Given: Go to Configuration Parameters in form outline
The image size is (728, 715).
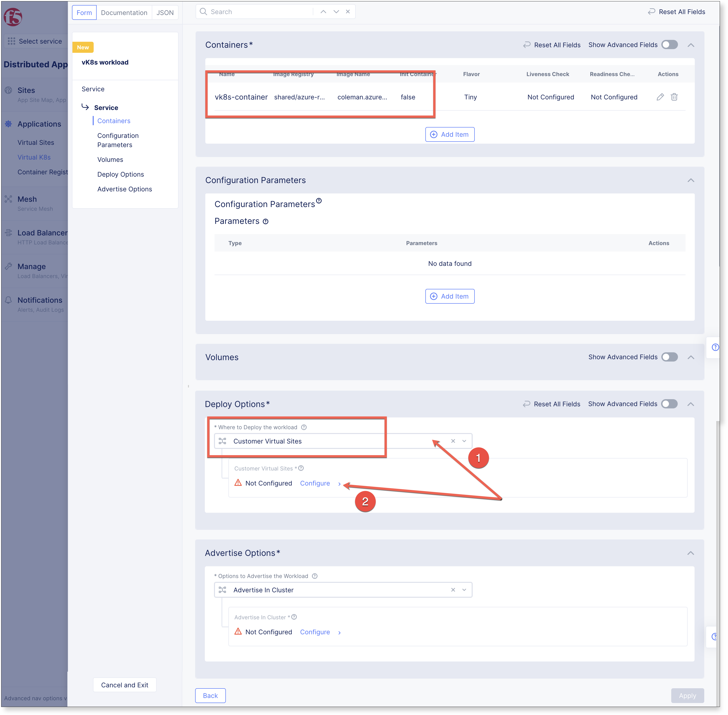Looking at the screenshot, I should (x=118, y=140).
